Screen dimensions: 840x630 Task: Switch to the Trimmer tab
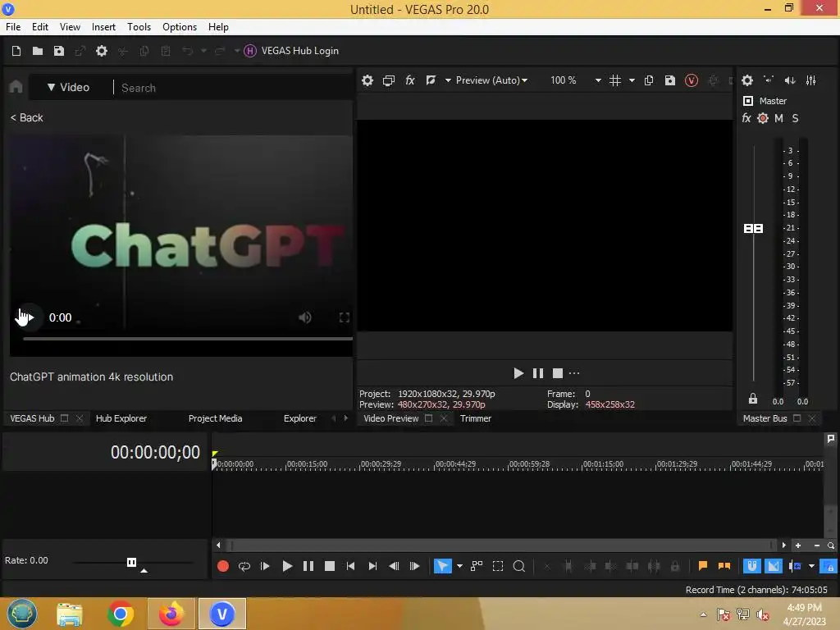pyautogui.click(x=476, y=418)
